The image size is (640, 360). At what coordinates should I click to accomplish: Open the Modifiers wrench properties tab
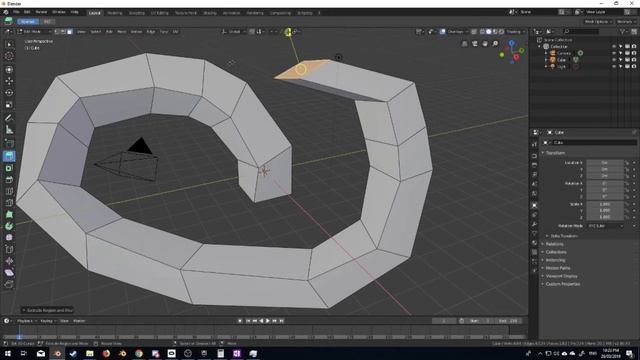click(534, 224)
